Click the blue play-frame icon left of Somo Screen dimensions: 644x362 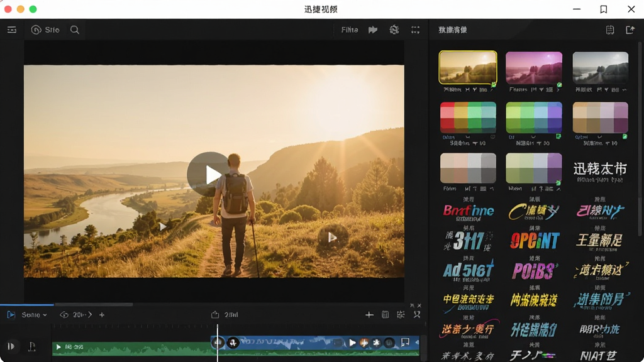coord(11,315)
